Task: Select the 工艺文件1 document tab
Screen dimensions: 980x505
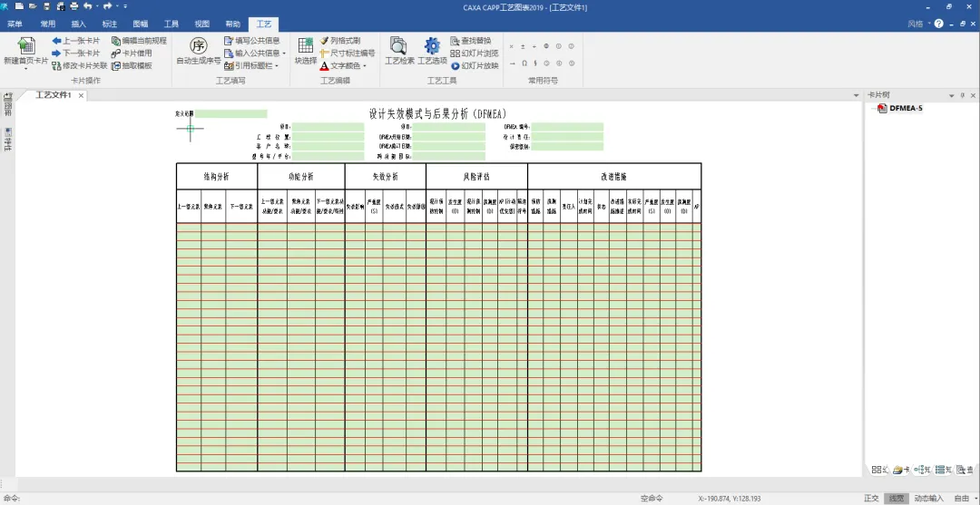Action: 54,95
